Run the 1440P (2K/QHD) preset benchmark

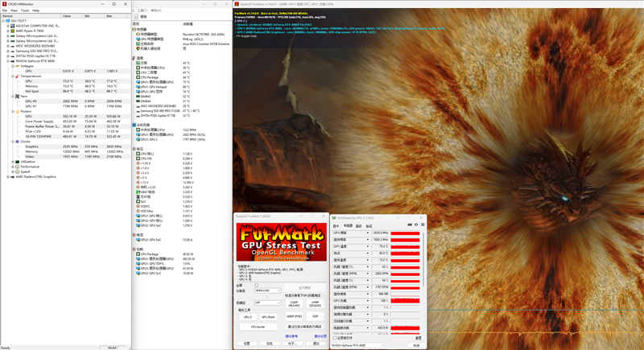coord(315,304)
